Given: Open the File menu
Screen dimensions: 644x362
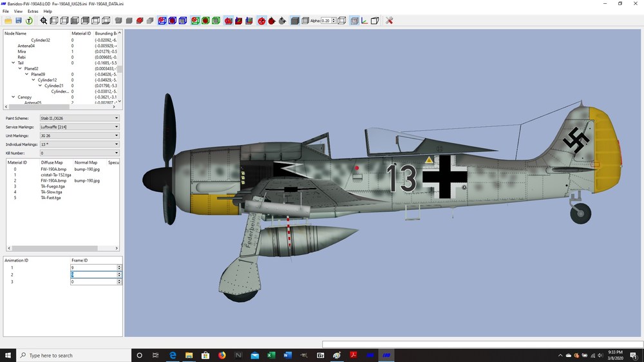Looking at the screenshot, I should (x=6, y=12).
